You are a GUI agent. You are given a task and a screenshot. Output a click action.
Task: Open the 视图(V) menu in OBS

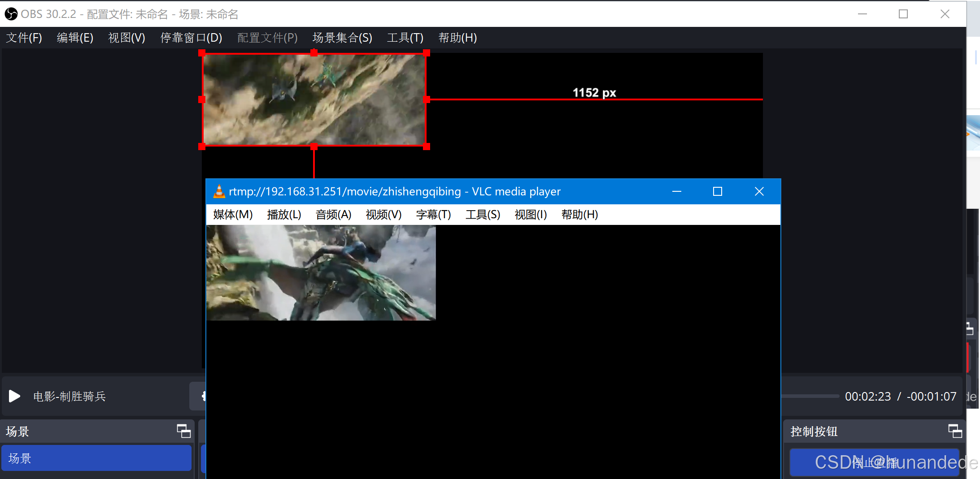126,38
